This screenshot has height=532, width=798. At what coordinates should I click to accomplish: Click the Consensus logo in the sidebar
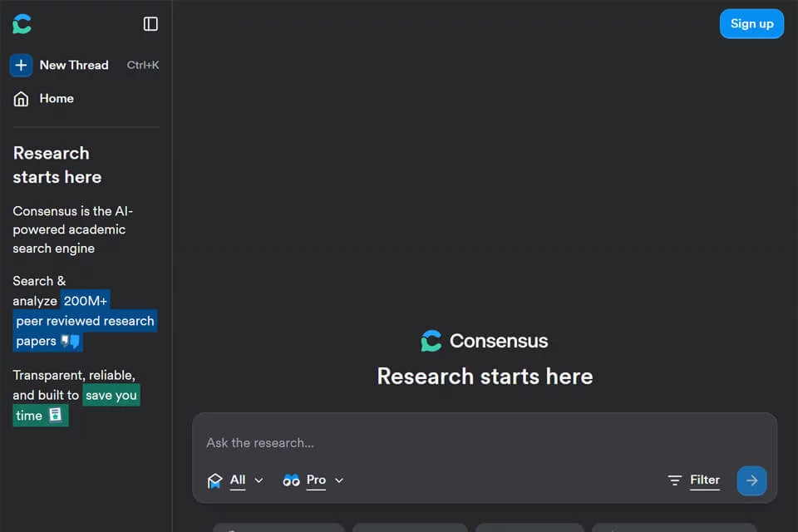[22, 24]
